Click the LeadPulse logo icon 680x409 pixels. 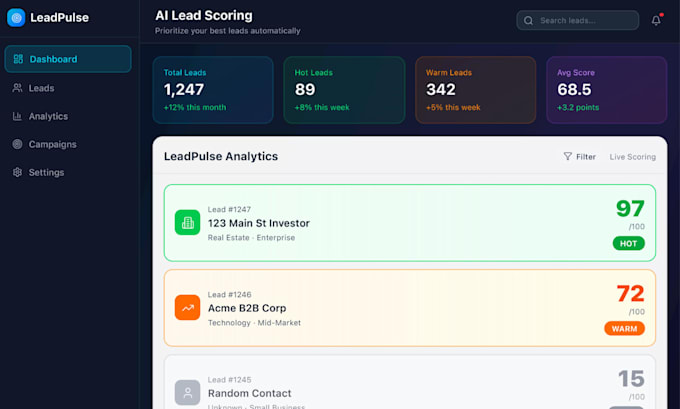[x=16, y=18]
